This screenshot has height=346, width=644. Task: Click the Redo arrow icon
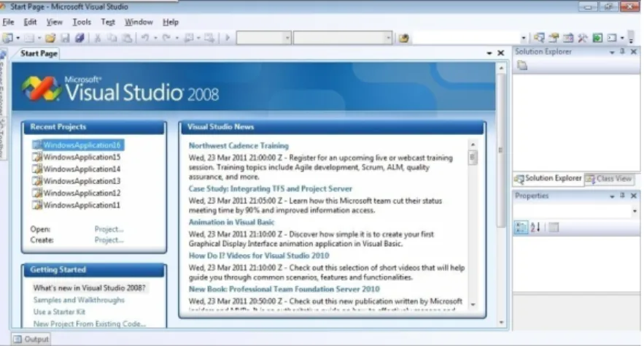click(166, 38)
